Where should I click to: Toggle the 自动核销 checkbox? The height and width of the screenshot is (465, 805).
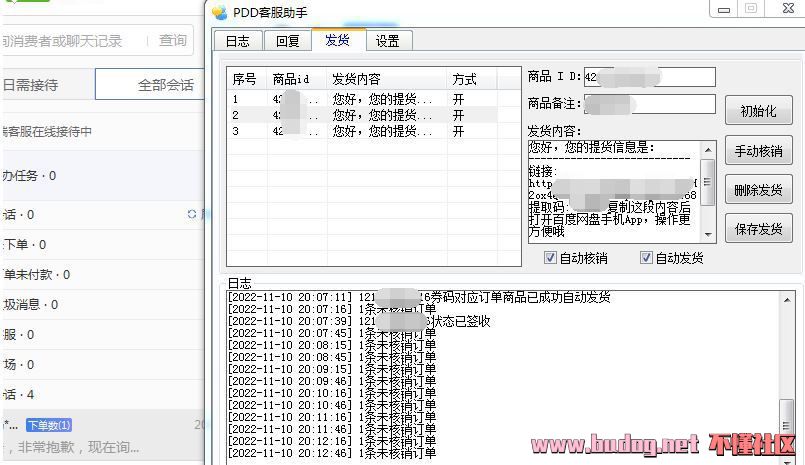(550, 258)
